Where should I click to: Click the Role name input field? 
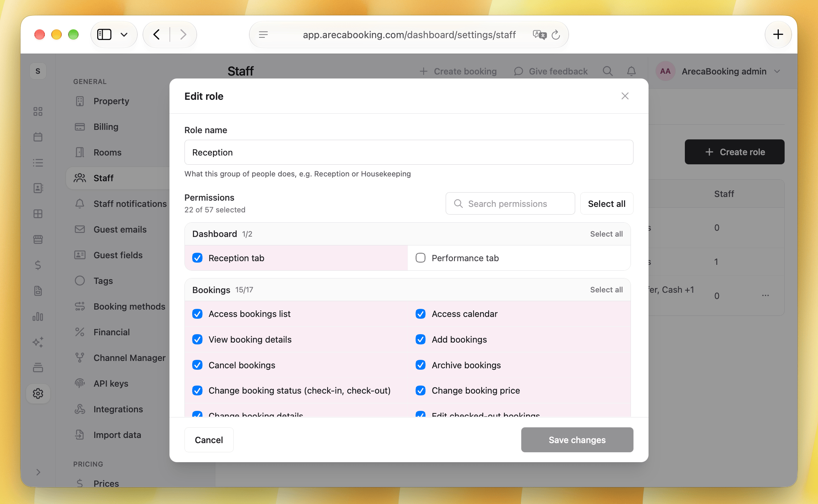[409, 152]
